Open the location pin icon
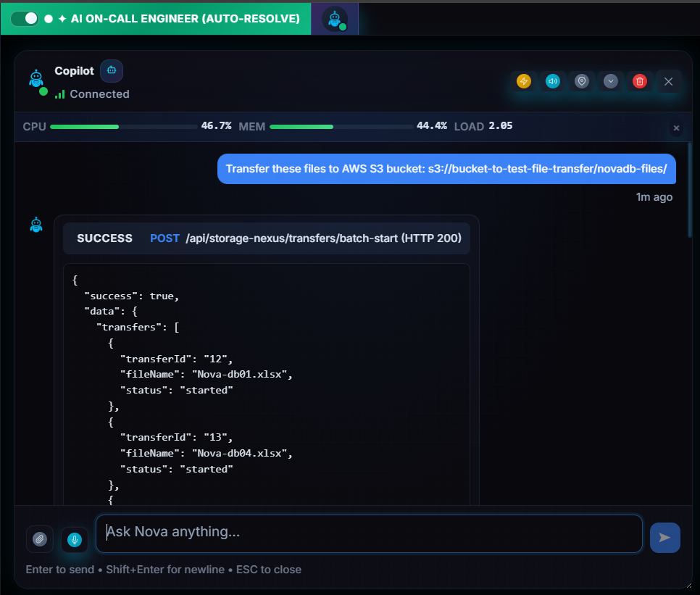Viewport: 700px width, 595px height. pos(582,81)
